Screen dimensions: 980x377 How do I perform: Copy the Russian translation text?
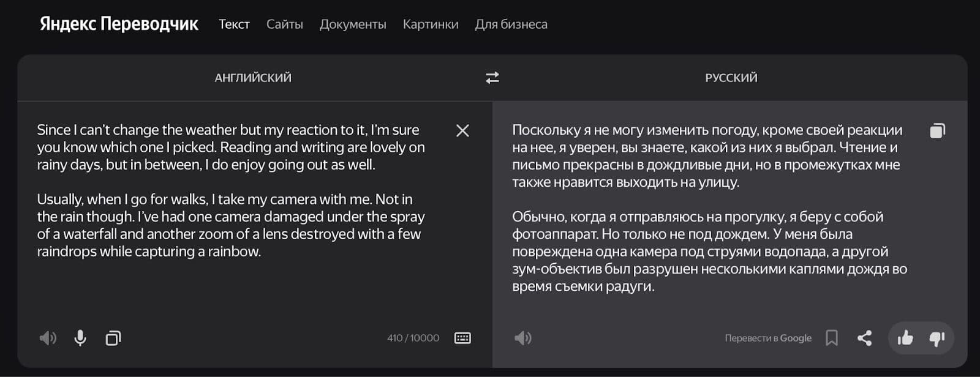pos(937,130)
